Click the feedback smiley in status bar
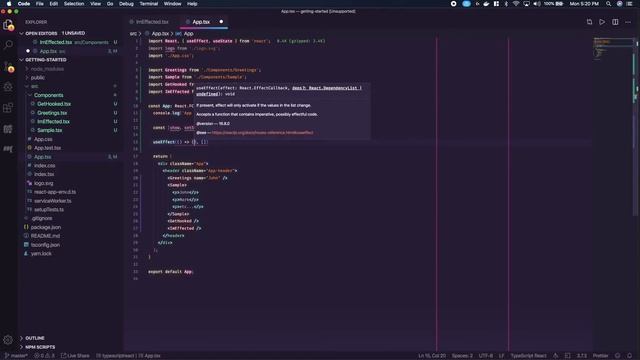This screenshot has height=360, width=640. pos(618,356)
